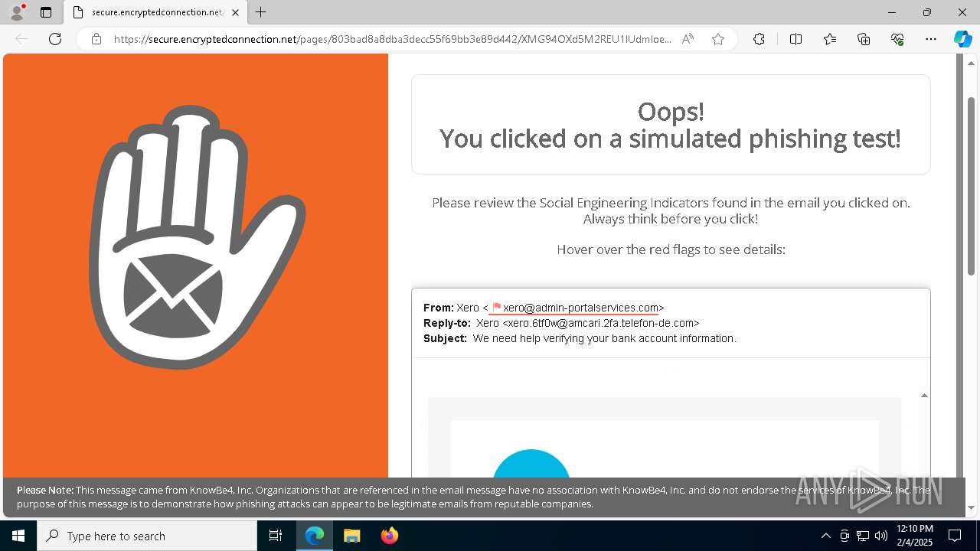Click the Reply-to address text

588,323
